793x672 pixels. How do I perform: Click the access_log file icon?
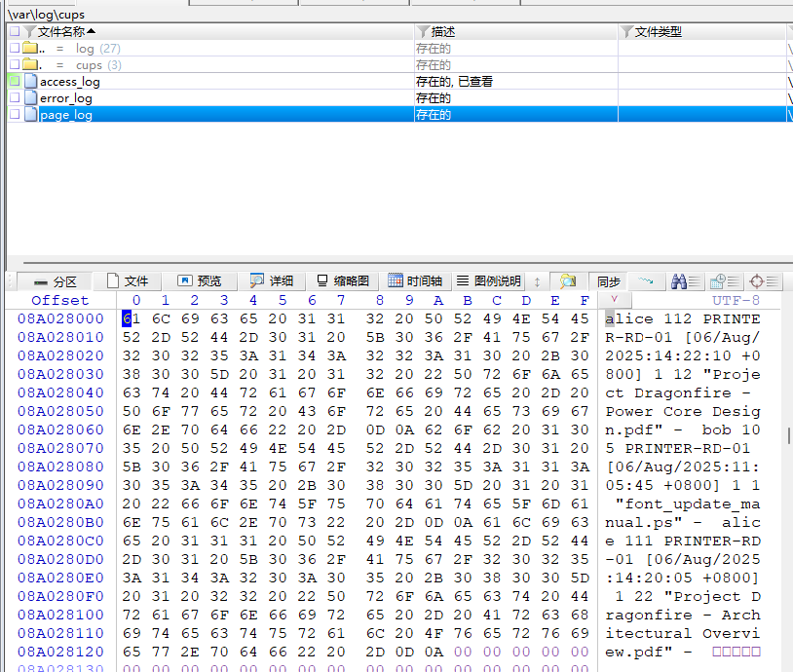click(31, 81)
